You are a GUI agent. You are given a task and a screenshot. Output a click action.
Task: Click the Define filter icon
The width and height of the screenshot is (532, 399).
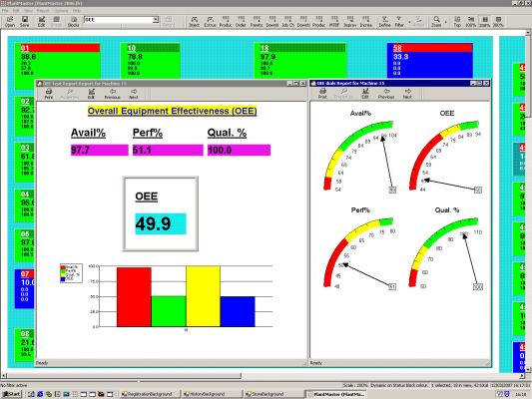(384, 21)
